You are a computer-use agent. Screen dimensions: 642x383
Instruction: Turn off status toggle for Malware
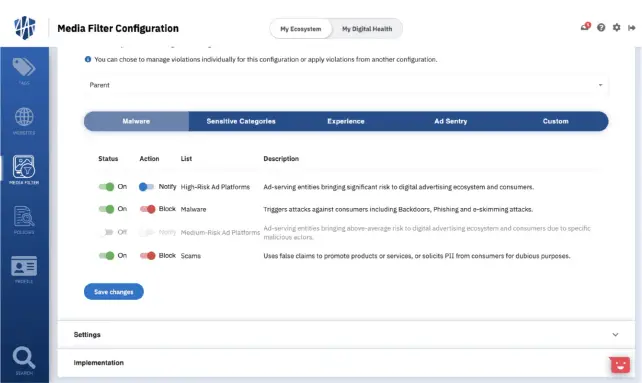pyautogui.click(x=106, y=209)
